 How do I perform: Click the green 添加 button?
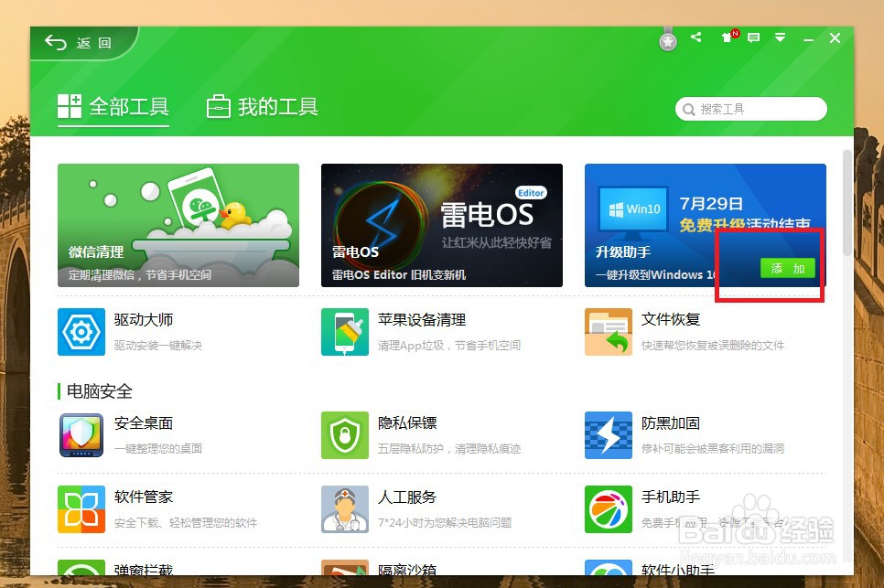point(788,268)
